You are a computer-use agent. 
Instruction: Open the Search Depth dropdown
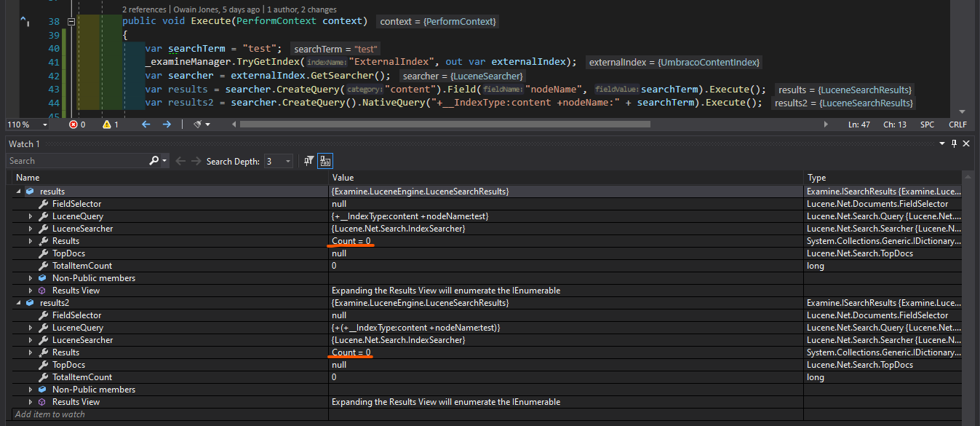(x=279, y=161)
